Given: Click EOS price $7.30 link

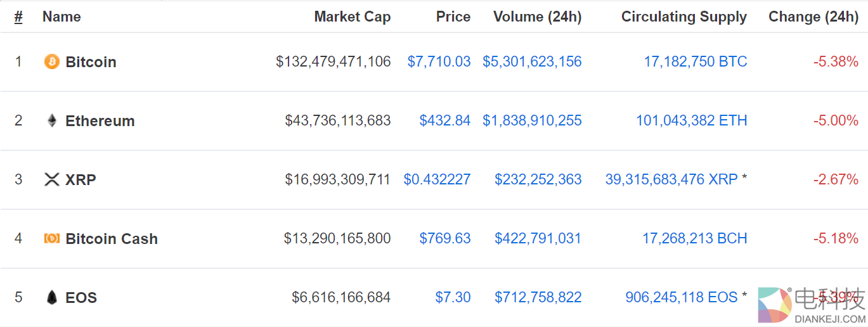Looking at the screenshot, I should [453, 297].
